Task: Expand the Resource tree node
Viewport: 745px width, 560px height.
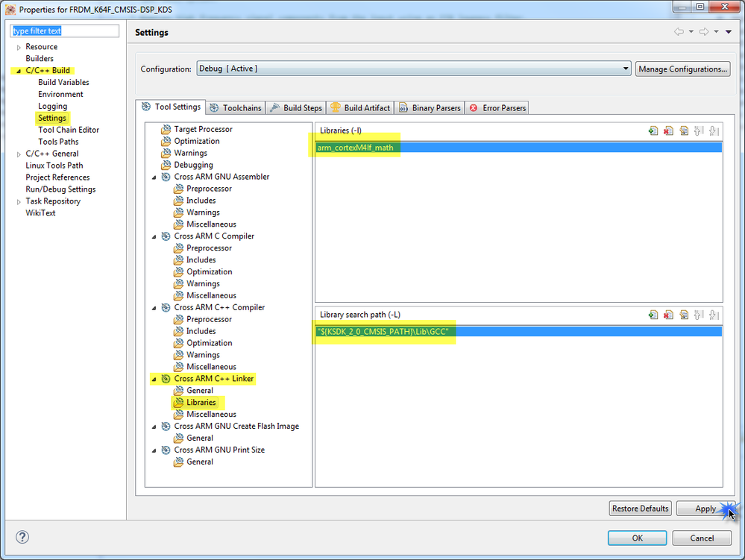Action: click(x=19, y=47)
